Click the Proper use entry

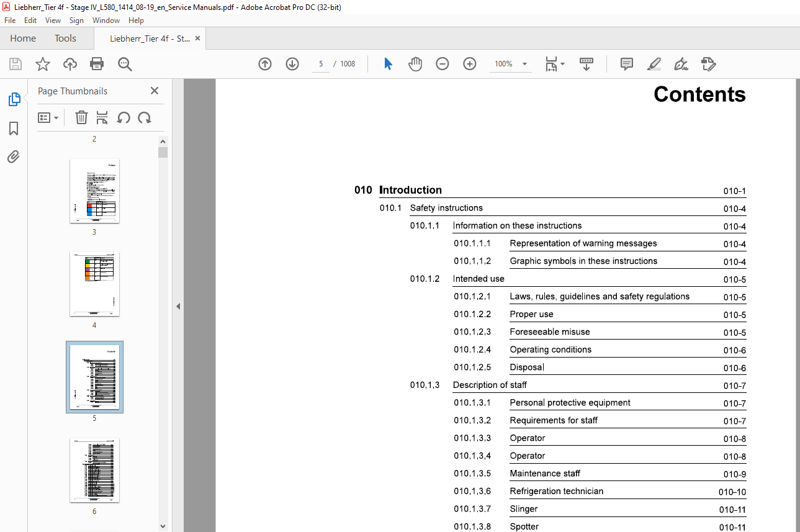531,314
